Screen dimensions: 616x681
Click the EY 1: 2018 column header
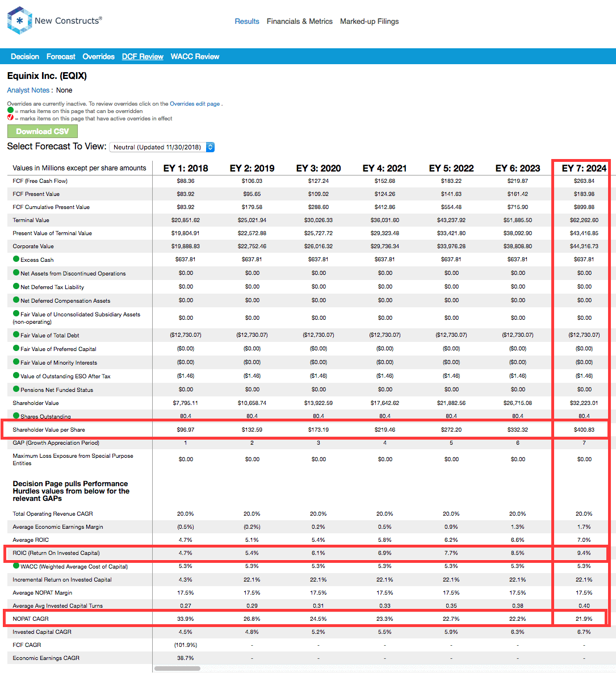pos(186,168)
